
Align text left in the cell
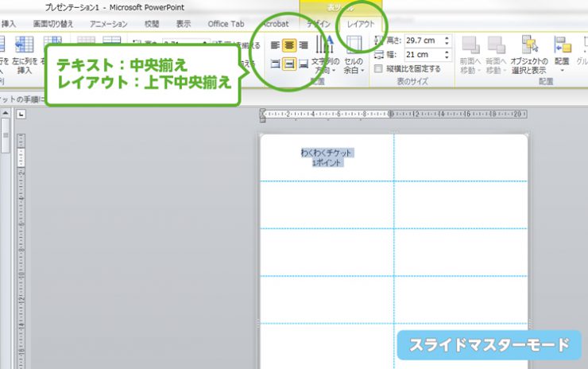(x=275, y=45)
